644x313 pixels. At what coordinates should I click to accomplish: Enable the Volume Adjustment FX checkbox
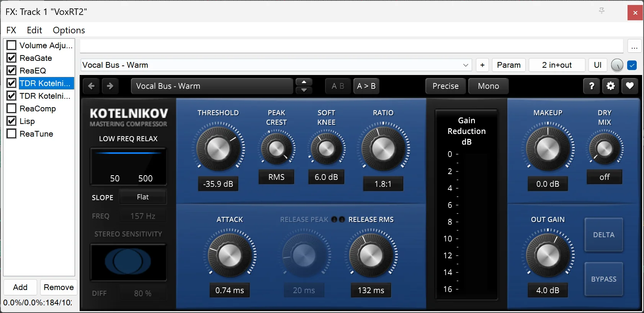11,45
